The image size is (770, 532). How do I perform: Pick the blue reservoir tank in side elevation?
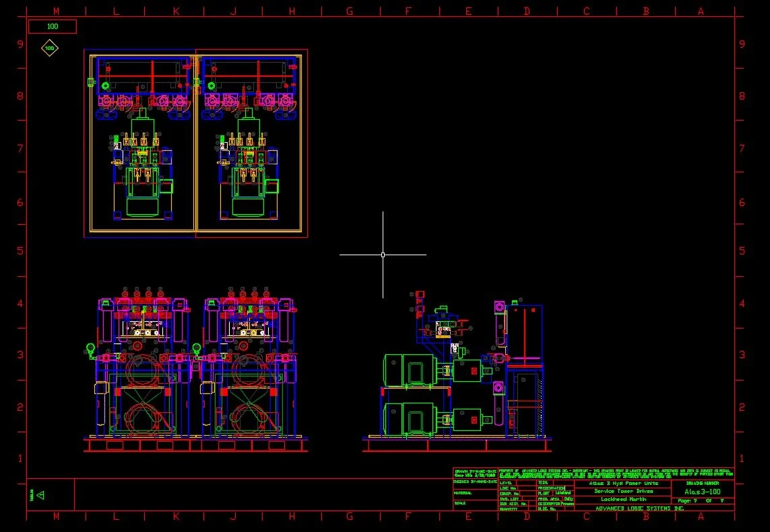pos(525,335)
